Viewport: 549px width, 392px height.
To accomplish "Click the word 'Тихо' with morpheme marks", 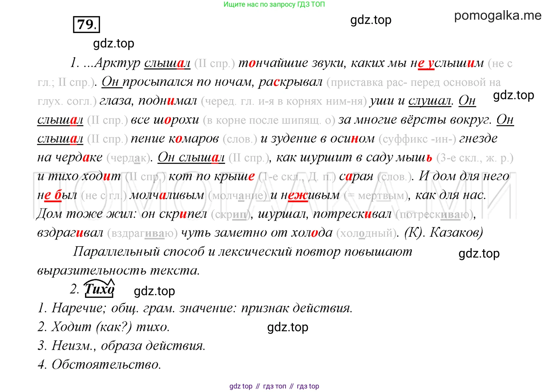I will point(100,288).
